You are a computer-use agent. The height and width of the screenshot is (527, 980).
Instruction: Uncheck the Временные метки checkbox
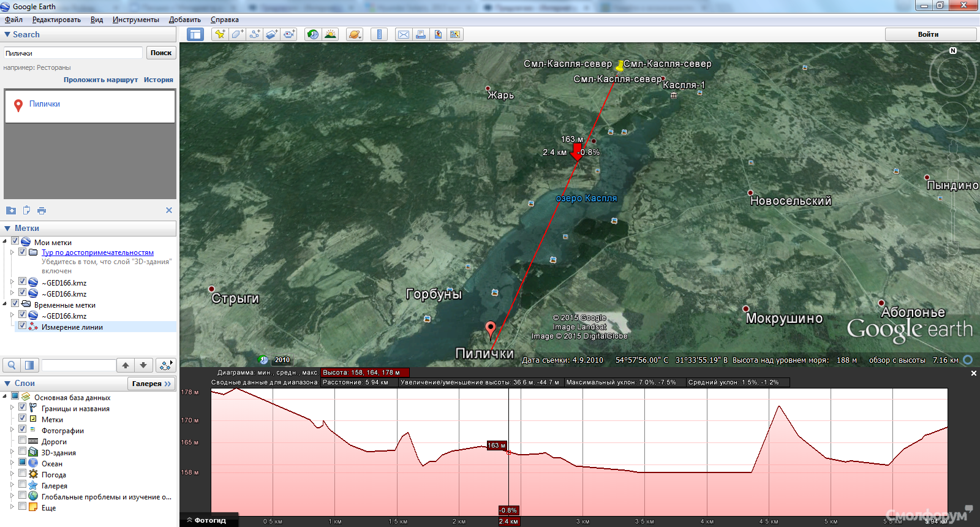[15, 303]
